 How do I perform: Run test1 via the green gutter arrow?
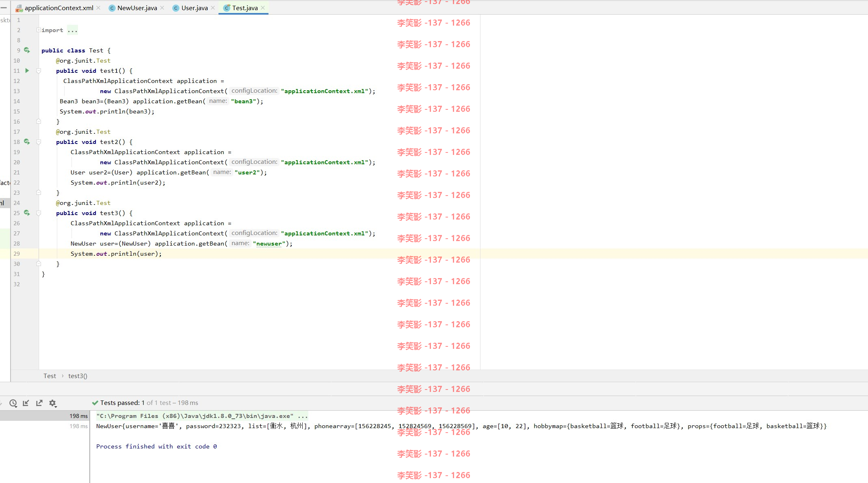click(27, 70)
